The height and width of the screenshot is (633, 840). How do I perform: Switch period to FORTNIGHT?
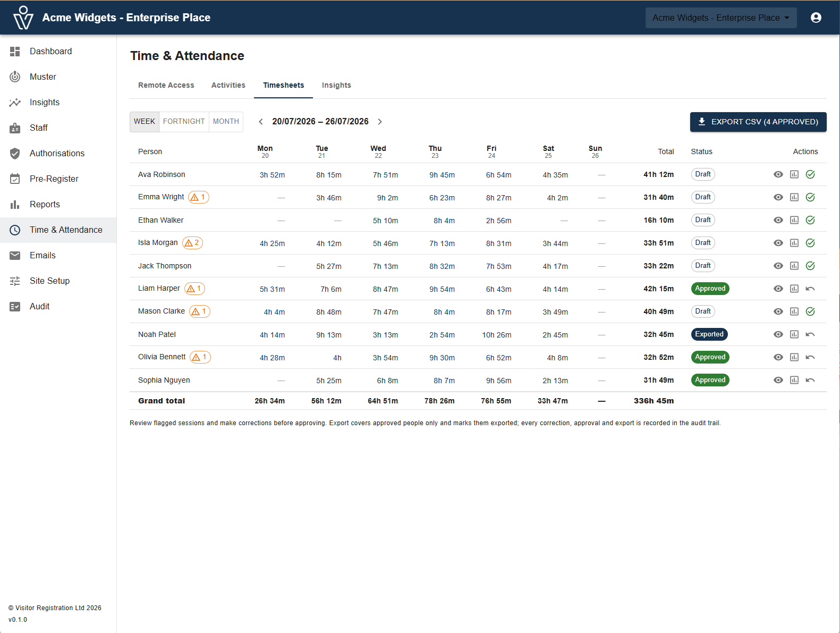pyautogui.click(x=184, y=122)
